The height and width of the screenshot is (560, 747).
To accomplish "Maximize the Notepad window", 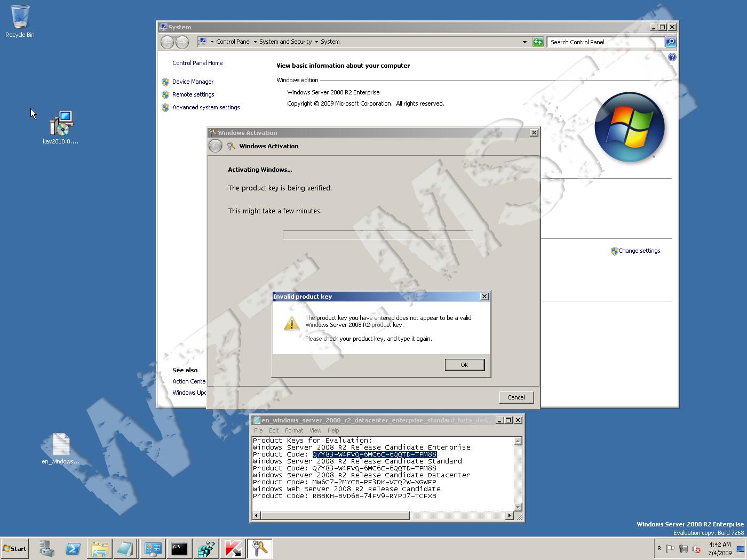I will click(508, 420).
